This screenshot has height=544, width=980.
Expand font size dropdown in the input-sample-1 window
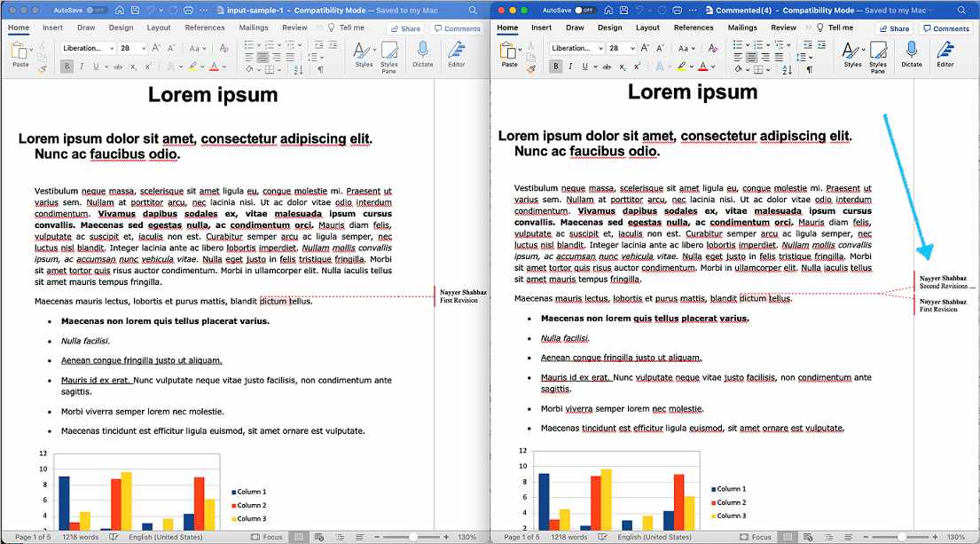click(144, 49)
